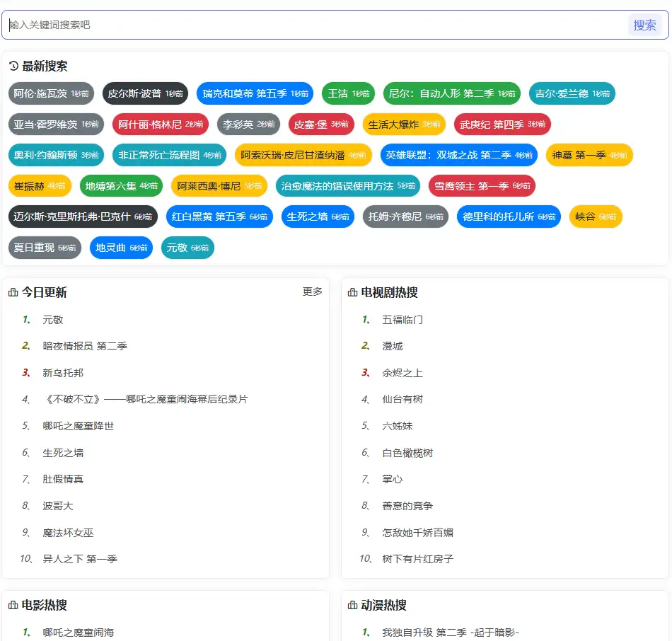
Task: Click the ranking icon beside 电影热搜
Action: tap(13, 606)
